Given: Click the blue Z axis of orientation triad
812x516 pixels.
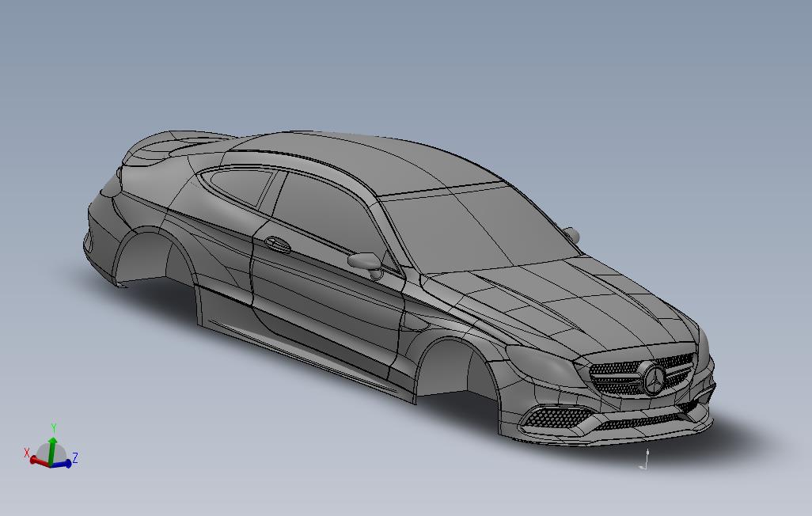Looking at the screenshot, I should point(63,463).
